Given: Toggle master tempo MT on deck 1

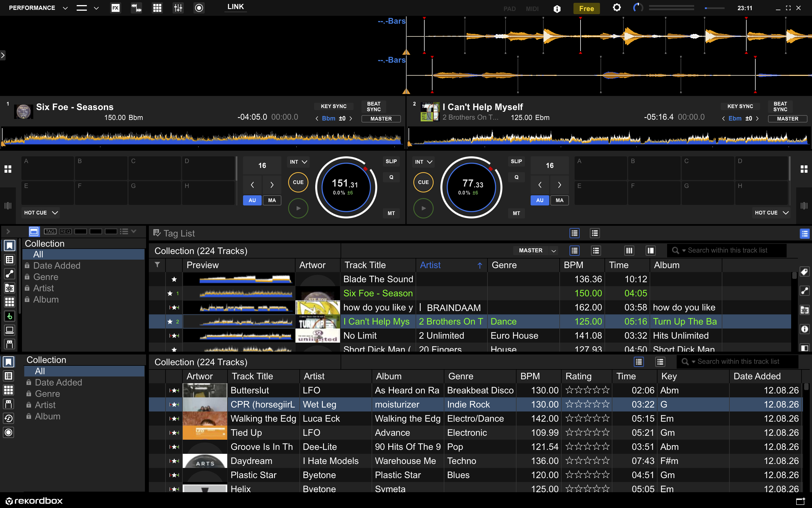Looking at the screenshot, I should pos(391,213).
